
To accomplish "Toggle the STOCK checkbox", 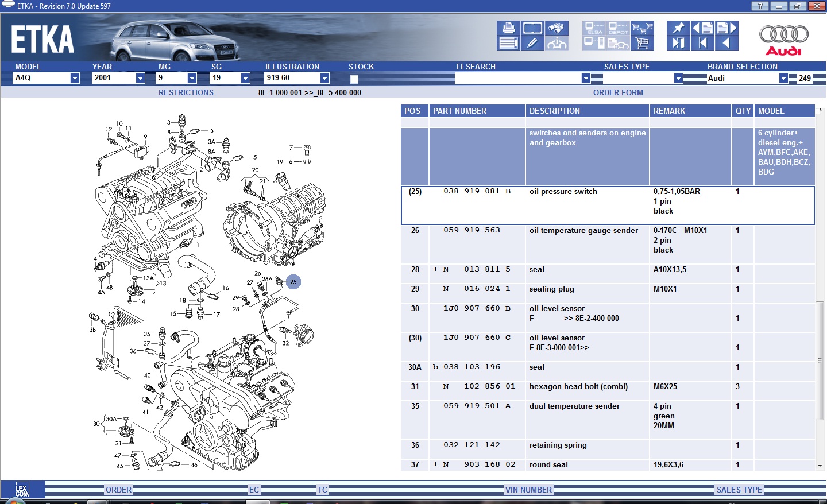I will [354, 79].
